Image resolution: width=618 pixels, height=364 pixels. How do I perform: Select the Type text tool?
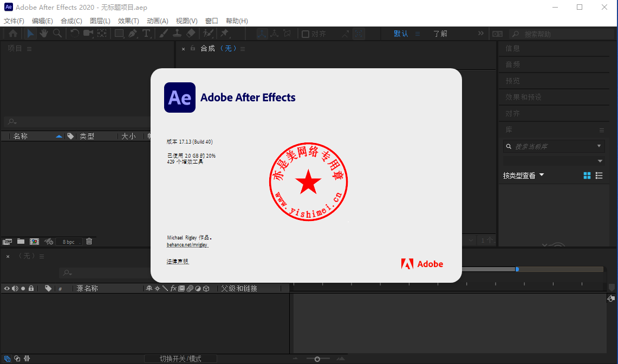[146, 34]
